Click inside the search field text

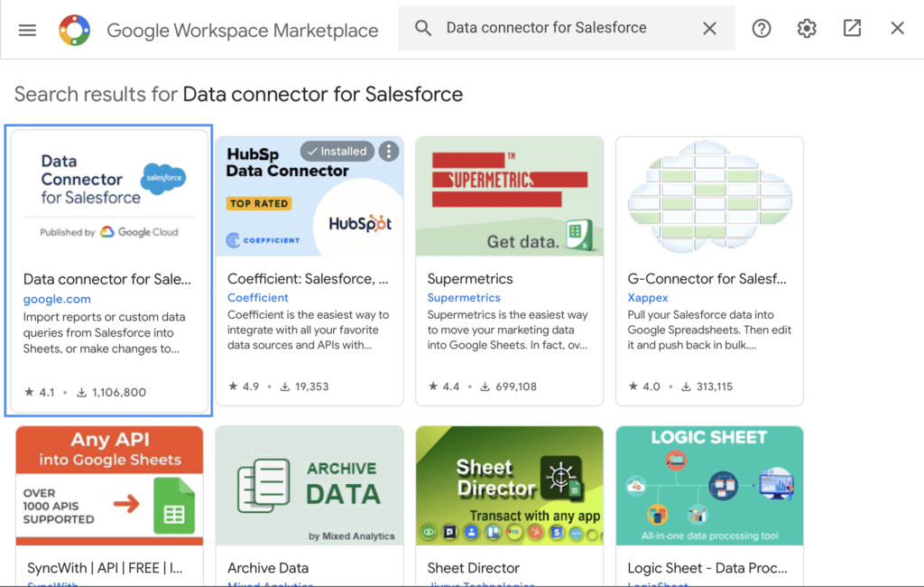pyautogui.click(x=546, y=28)
